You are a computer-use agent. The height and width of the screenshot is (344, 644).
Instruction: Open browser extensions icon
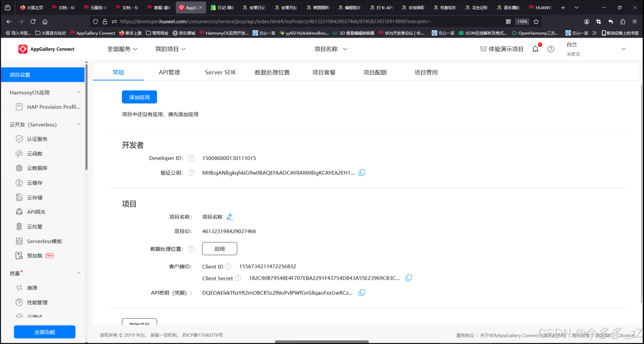pos(623,22)
